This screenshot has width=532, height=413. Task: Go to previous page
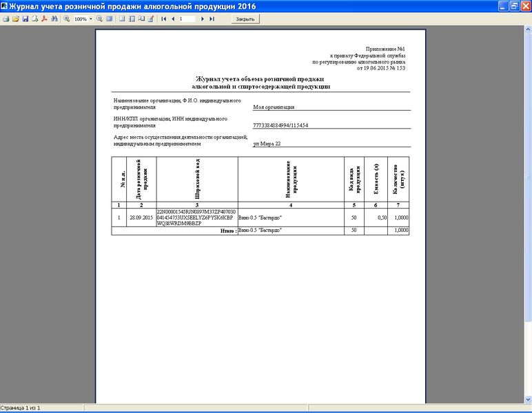(173, 19)
